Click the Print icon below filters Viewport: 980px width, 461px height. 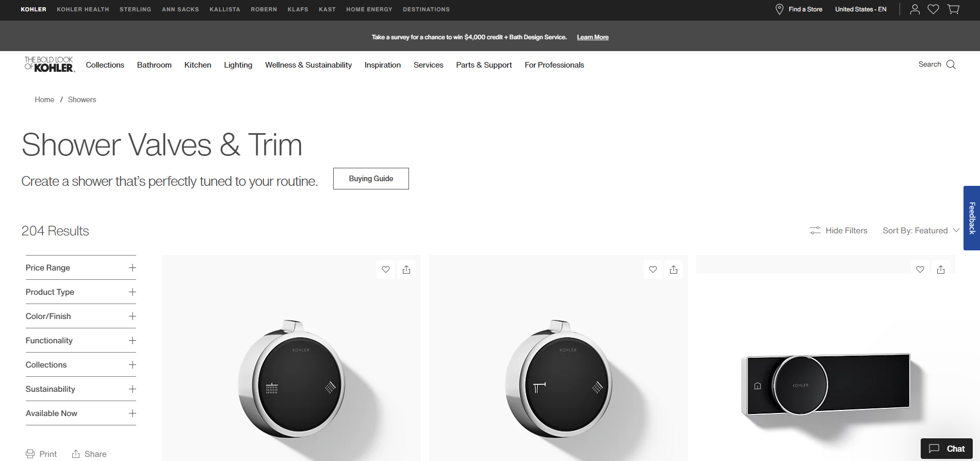[x=31, y=454]
